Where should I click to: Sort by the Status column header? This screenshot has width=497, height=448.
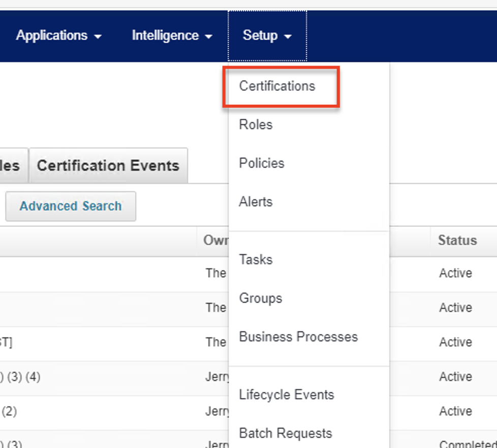[x=457, y=241]
